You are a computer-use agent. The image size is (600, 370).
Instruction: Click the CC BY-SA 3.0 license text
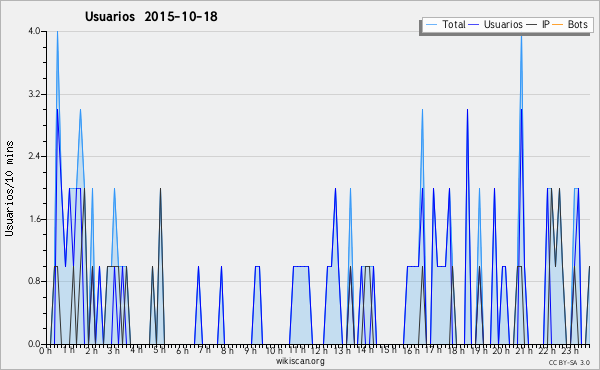[569, 362]
